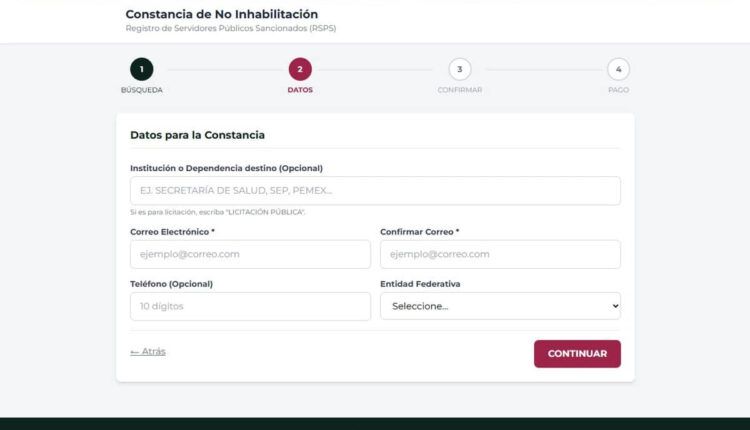The width and height of the screenshot is (750, 430).
Task: Click into the Correo Electrónico input
Action: coord(250,254)
